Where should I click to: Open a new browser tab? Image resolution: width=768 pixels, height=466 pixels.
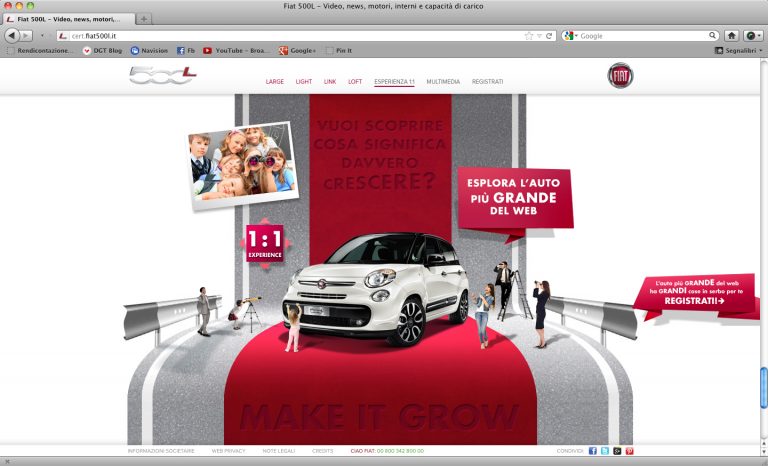pos(144,19)
